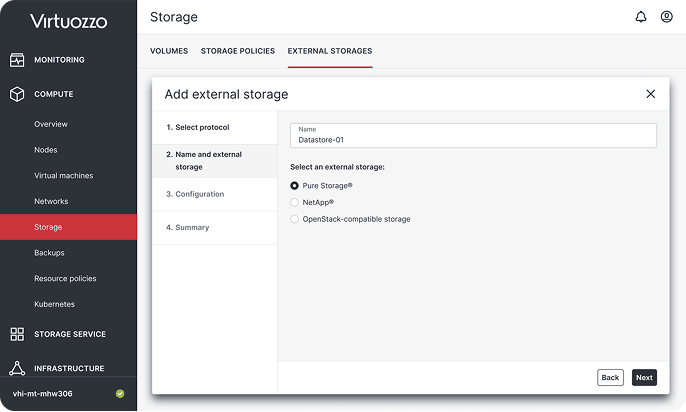Click the Name input field
The height and width of the screenshot is (412, 686).
click(473, 136)
